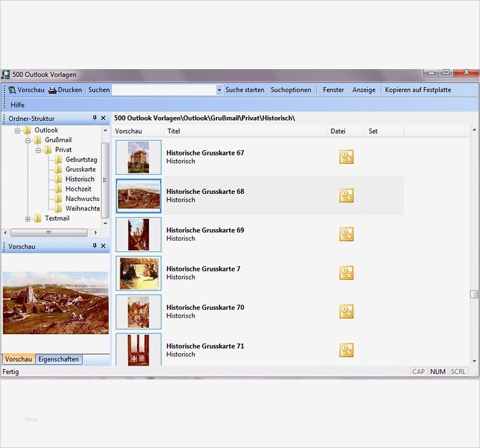The image size is (480, 448).
Task: Click the app icon in title bar
Action: click(x=6, y=74)
